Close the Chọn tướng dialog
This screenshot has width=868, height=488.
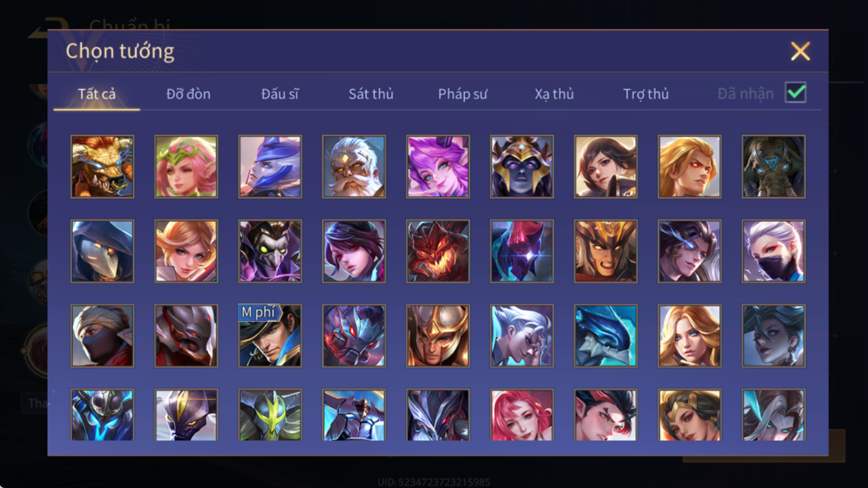click(x=800, y=51)
